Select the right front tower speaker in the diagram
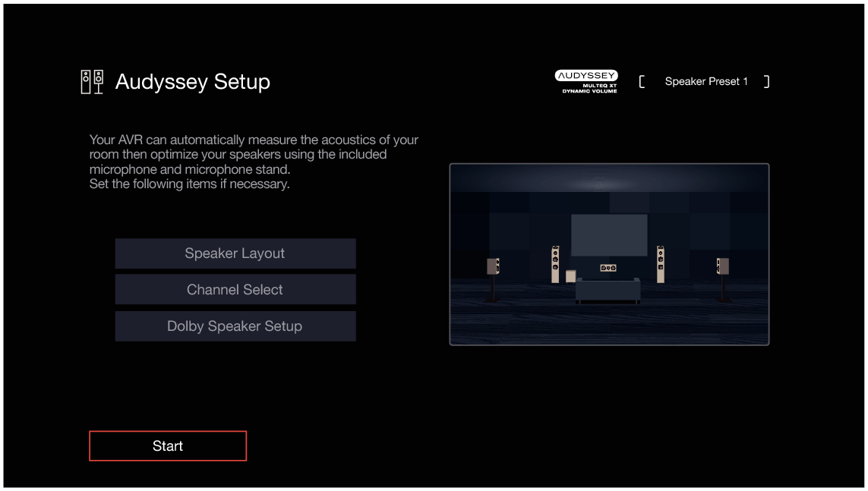 [x=661, y=264]
